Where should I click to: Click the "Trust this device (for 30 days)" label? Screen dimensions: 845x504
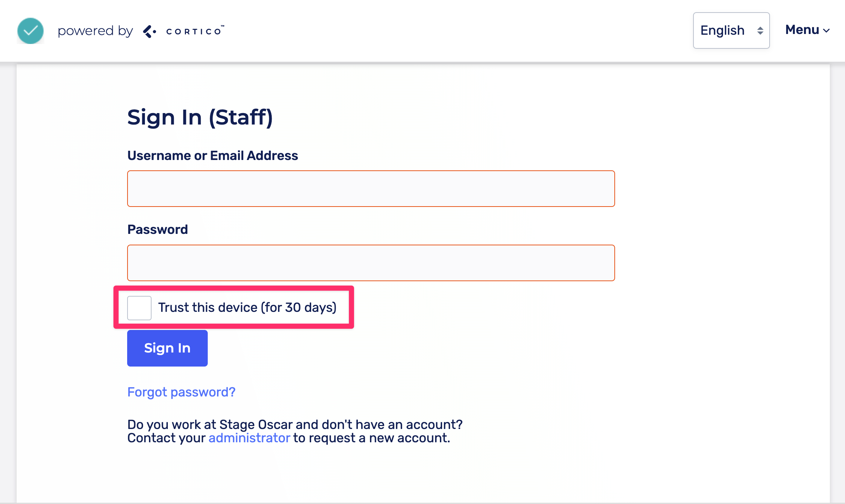247,307
